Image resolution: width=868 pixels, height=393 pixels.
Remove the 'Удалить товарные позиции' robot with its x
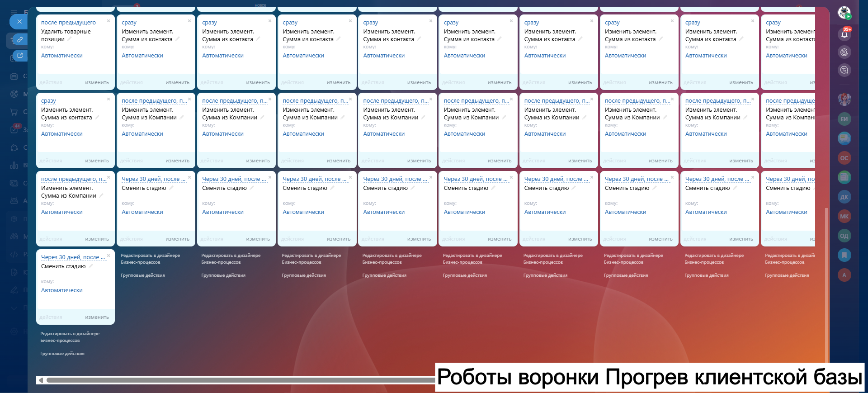pyautogui.click(x=108, y=21)
